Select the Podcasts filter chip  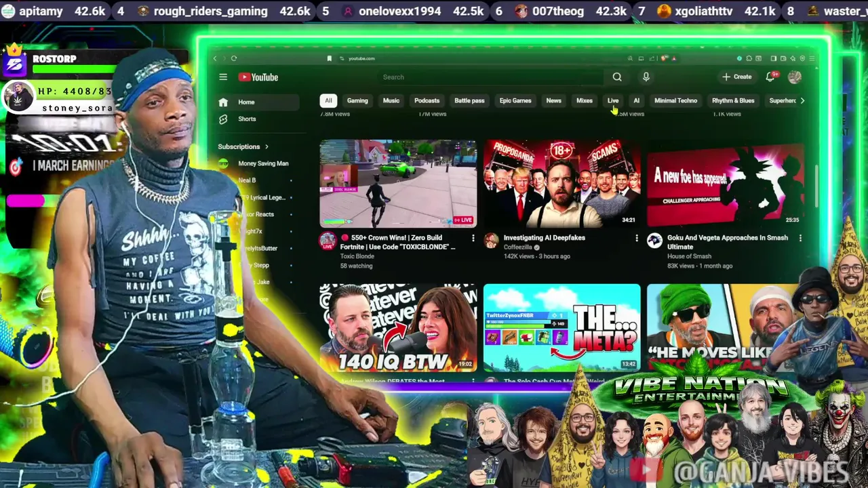[427, 101]
